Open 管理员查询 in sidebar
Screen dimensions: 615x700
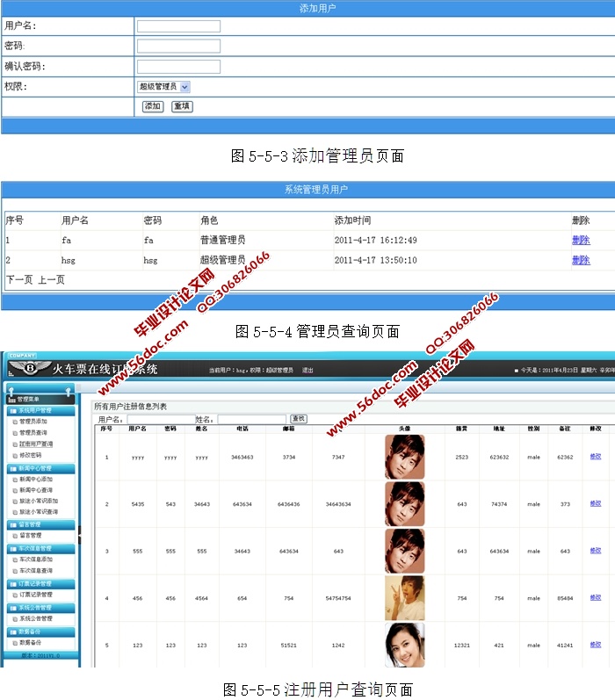33,433
